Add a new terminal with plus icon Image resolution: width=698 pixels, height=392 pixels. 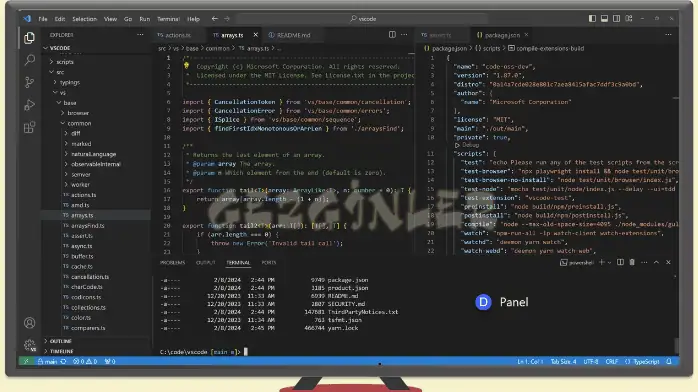[x=601, y=263]
